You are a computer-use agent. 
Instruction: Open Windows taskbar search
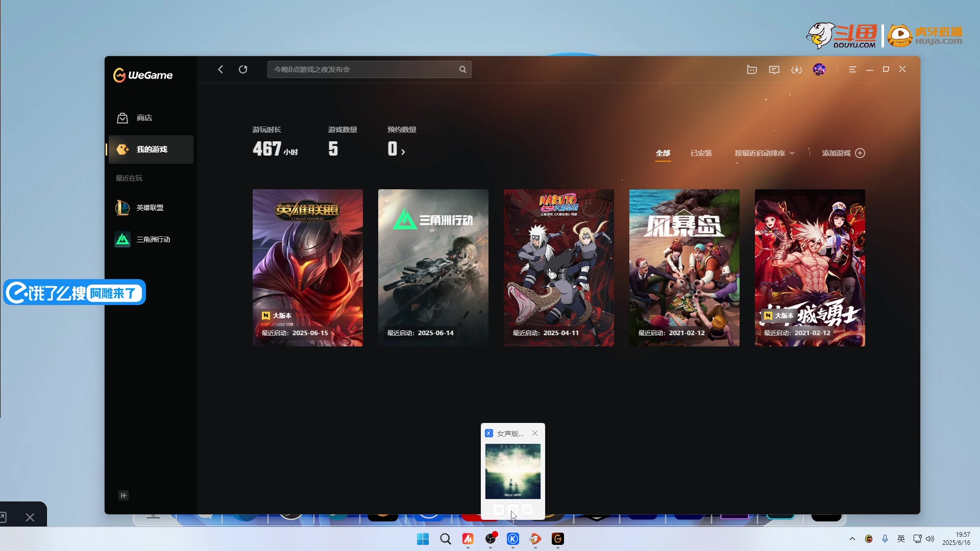pyautogui.click(x=446, y=539)
